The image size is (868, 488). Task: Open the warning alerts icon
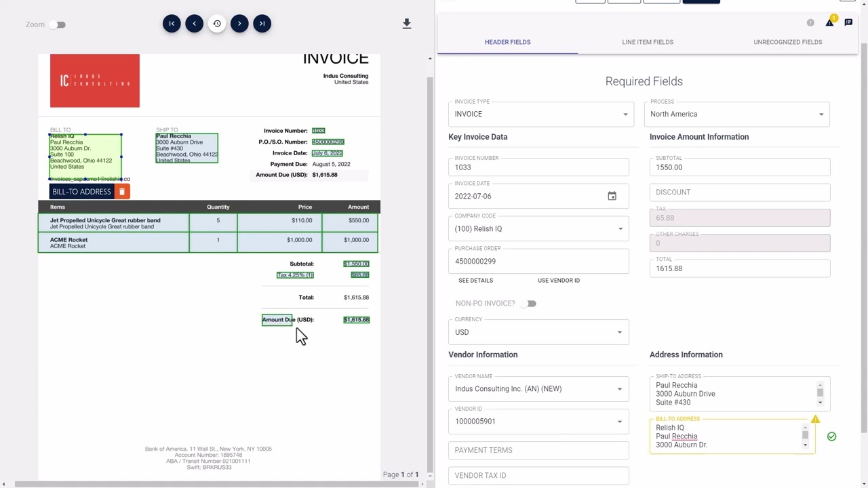click(x=829, y=22)
